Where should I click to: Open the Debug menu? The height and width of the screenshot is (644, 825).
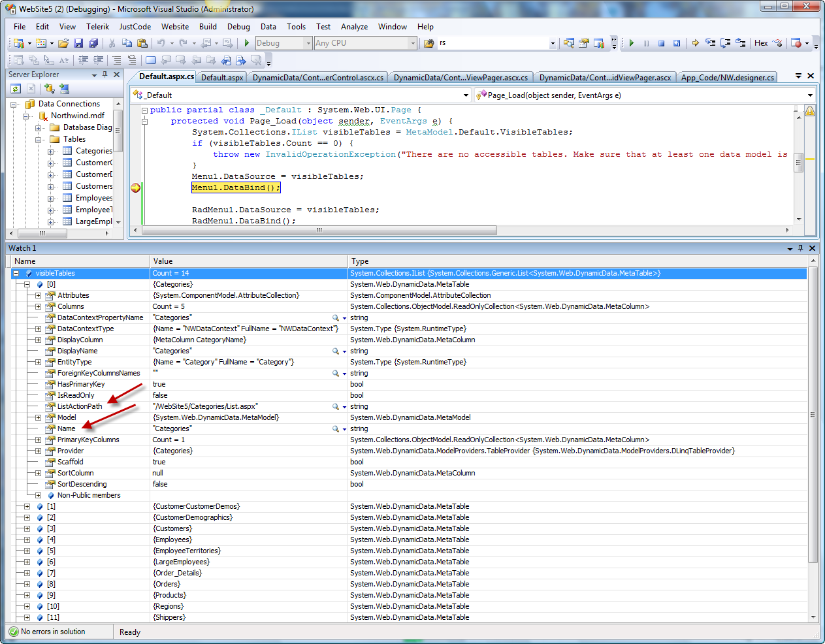(238, 27)
